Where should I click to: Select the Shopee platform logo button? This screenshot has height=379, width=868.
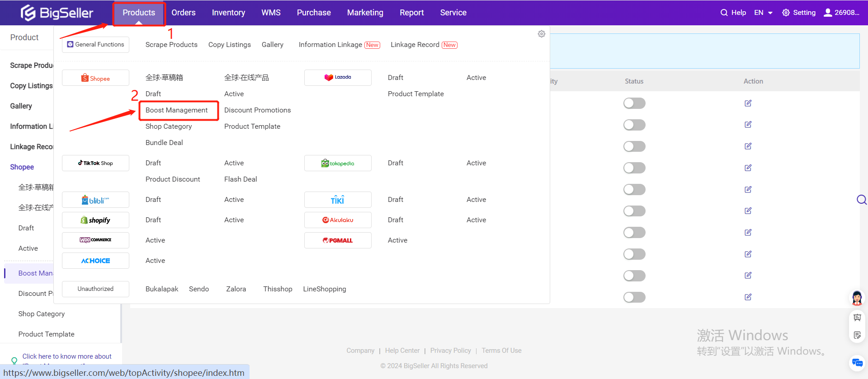pos(95,78)
